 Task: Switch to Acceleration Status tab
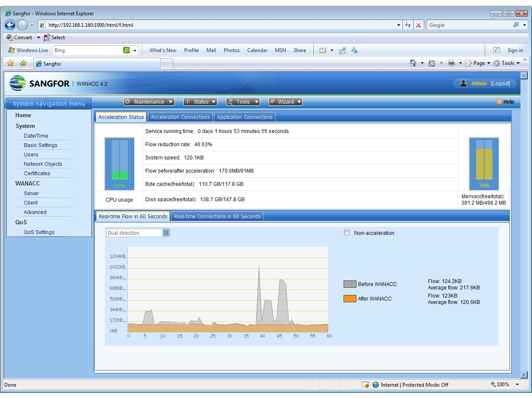(x=121, y=117)
